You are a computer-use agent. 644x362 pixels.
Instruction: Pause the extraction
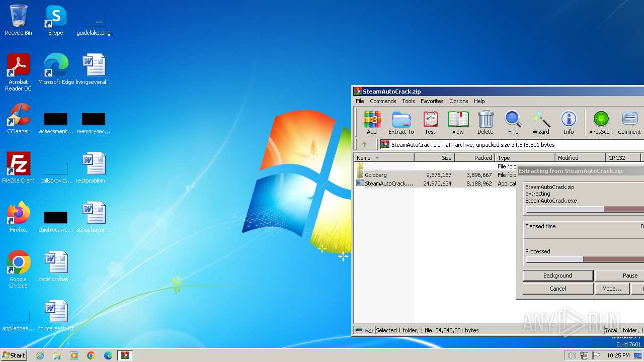click(x=620, y=276)
